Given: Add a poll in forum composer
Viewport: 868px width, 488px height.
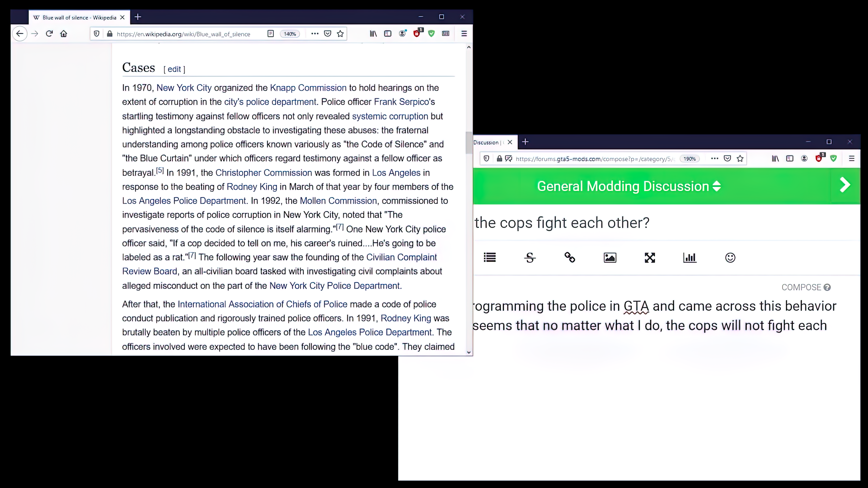Looking at the screenshot, I should click(x=690, y=258).
